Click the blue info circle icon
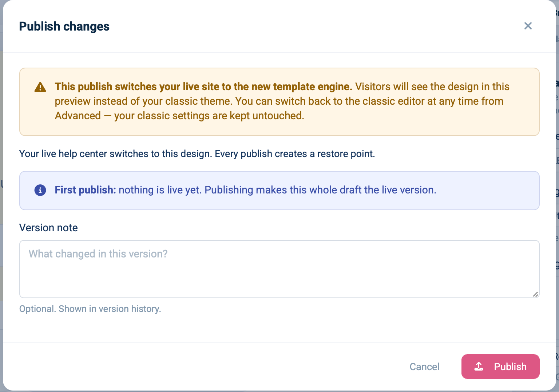This screenshot has width=559, height=392. pos(40,190)
